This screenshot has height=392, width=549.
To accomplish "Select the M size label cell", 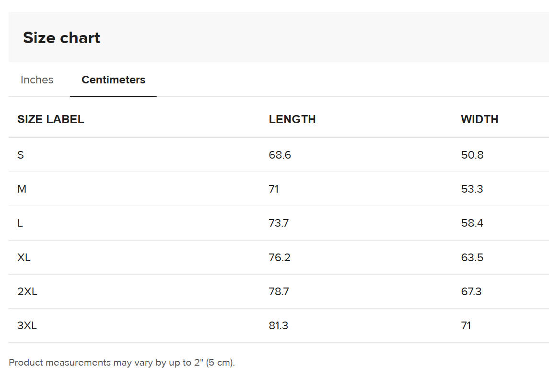I will (22, 189).
